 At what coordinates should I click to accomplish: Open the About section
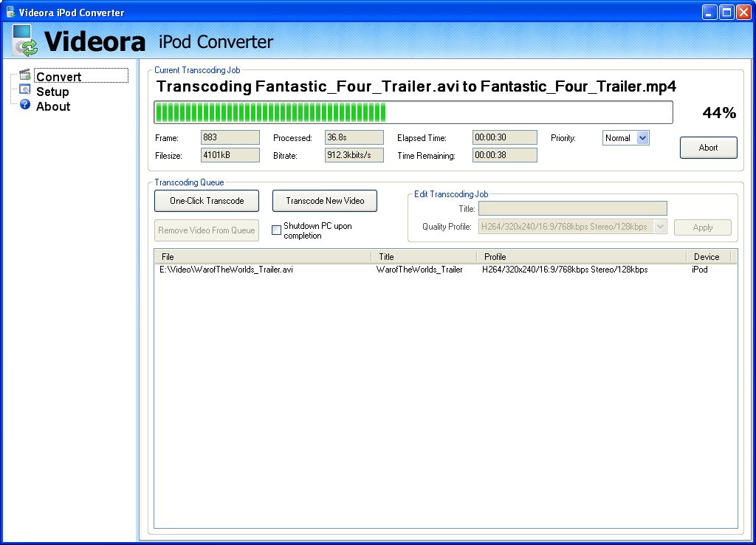tap(53, 106)
